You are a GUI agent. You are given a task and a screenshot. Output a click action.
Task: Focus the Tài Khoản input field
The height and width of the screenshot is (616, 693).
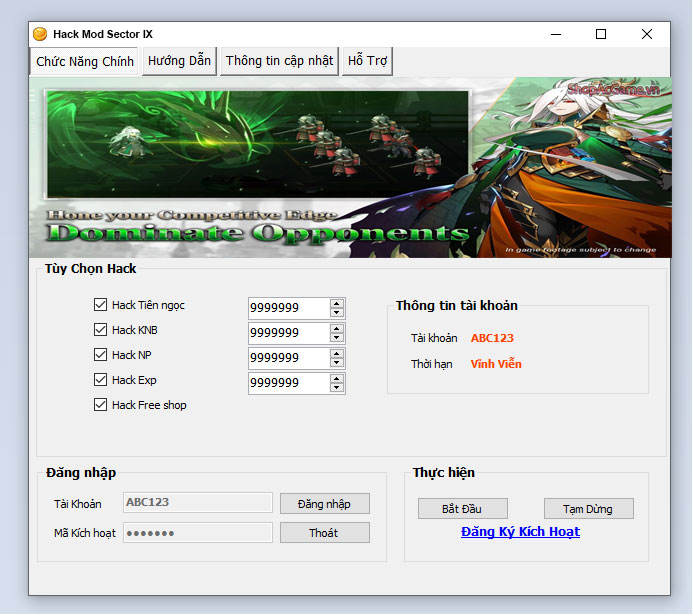pyautogui.click(x=198, y=502)
